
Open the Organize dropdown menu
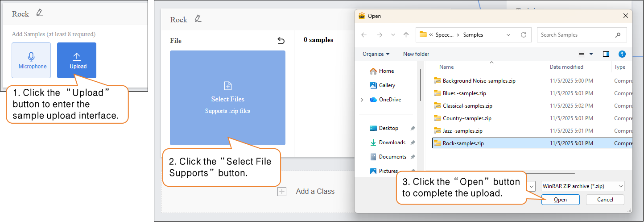click(376, 54)
